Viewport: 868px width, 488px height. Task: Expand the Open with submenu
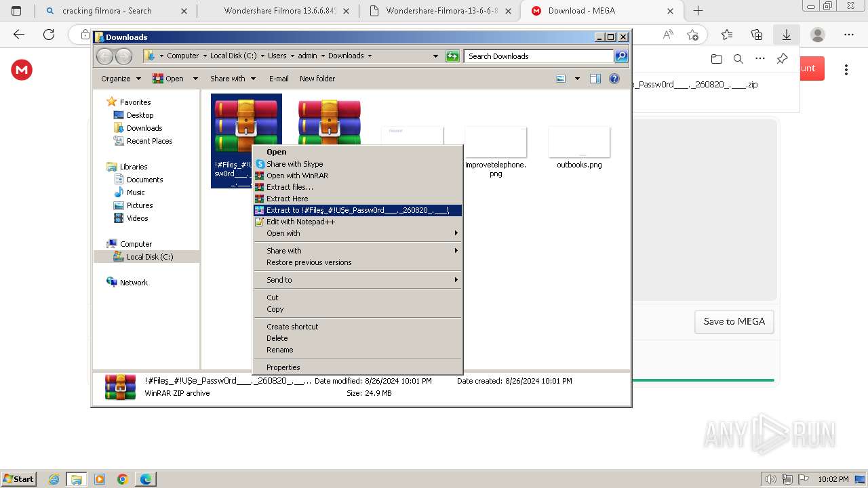pos(357,233)
